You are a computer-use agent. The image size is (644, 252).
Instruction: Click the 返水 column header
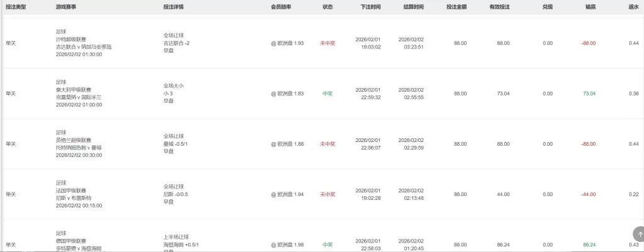(x=633, y=7)
